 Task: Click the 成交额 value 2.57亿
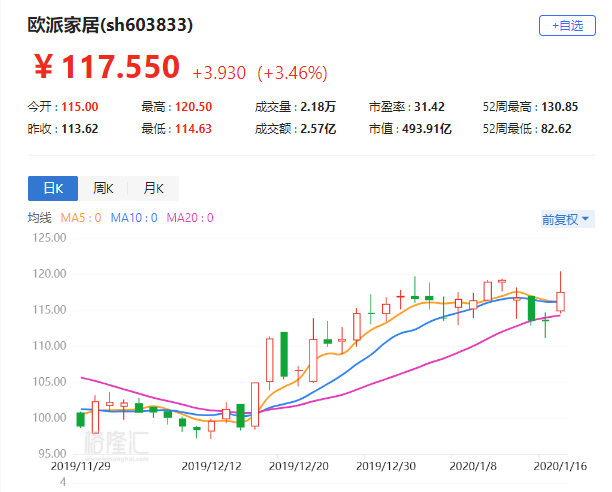point(318,129)
